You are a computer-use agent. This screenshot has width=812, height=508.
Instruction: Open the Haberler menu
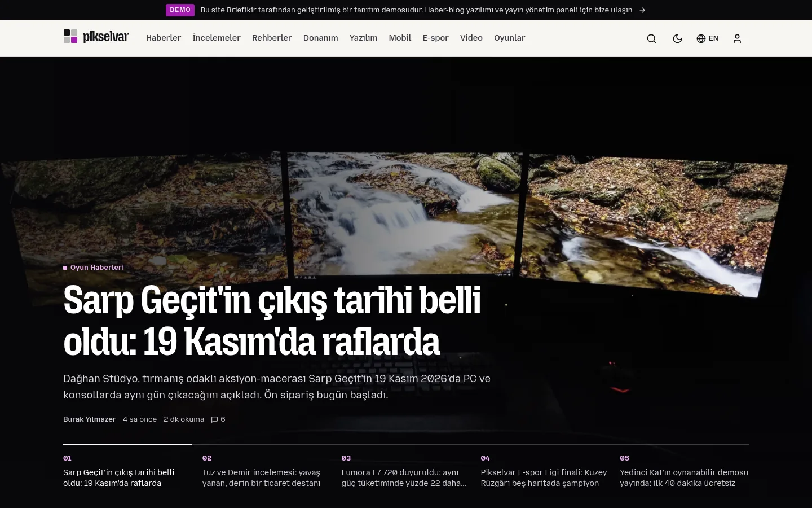[164, 38]
